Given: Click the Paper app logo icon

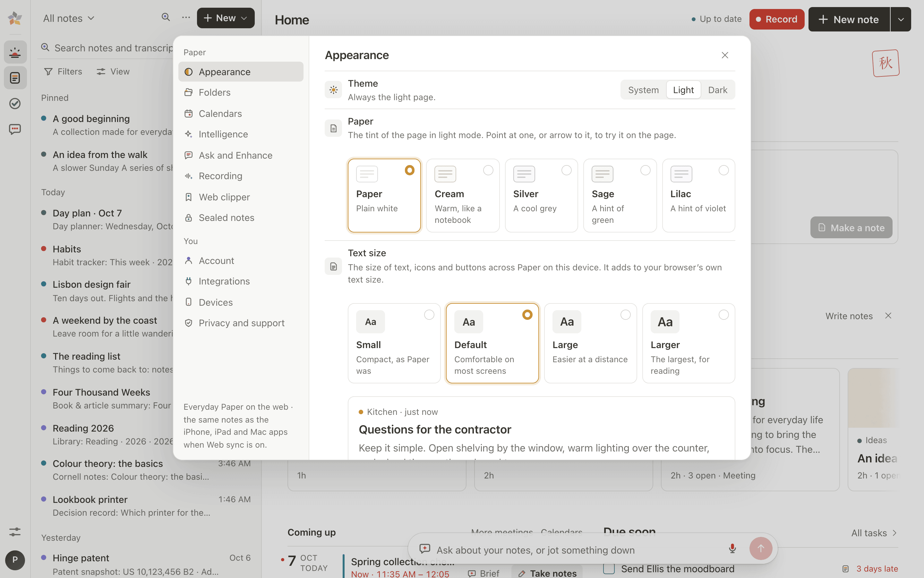Looking at the screenshot, I should click(x=15, y=18).
